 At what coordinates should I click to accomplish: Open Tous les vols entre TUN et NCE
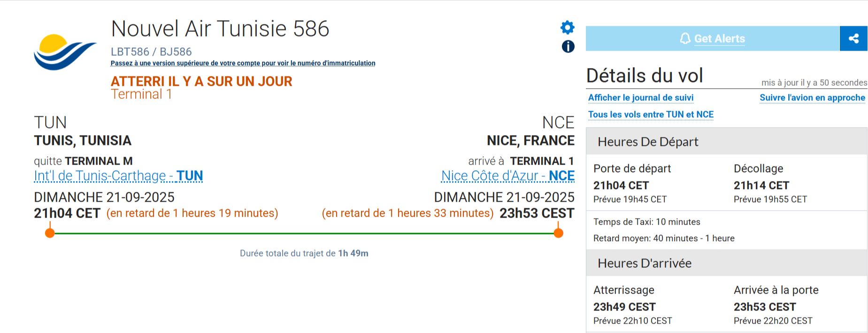[651, 114]
